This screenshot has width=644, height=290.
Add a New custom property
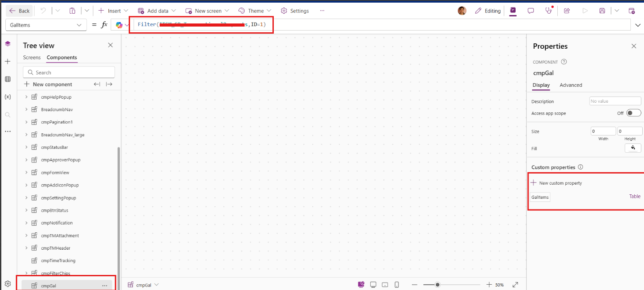pos(556,183)
